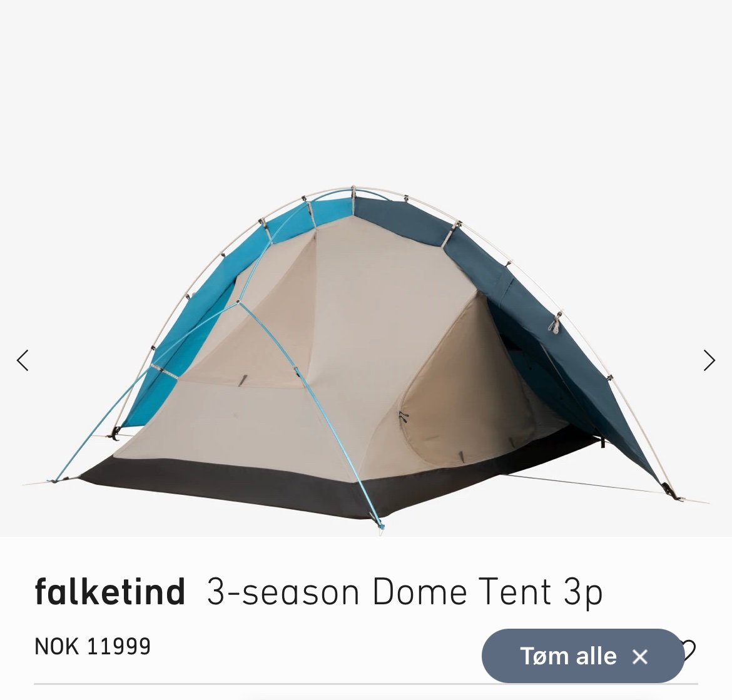Click the X inside Tøm alle
This screenshot has width=732, height=700.
[640, 657]
